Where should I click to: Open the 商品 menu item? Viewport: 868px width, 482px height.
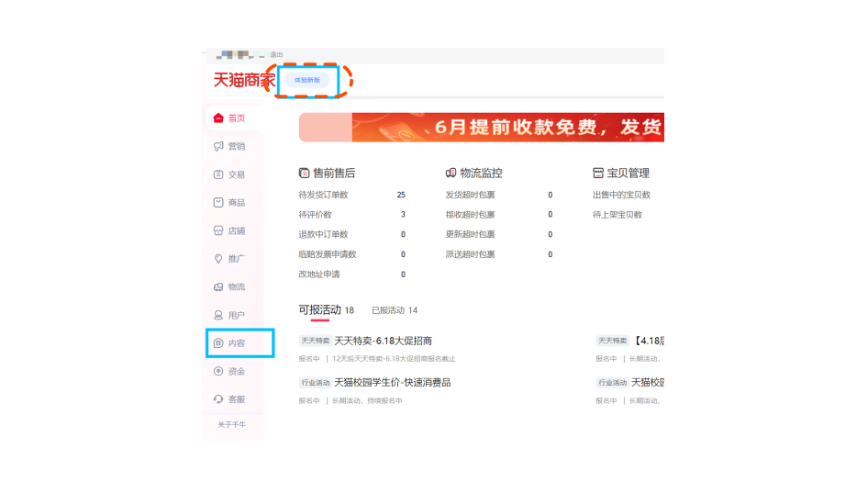pos(235,202)
